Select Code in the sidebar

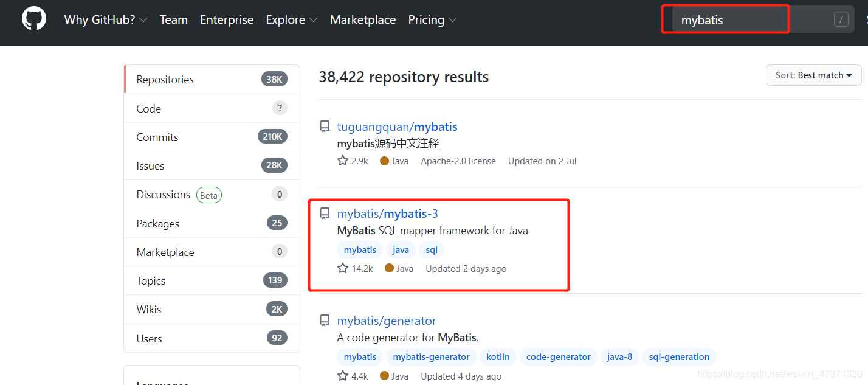[212, 108]
